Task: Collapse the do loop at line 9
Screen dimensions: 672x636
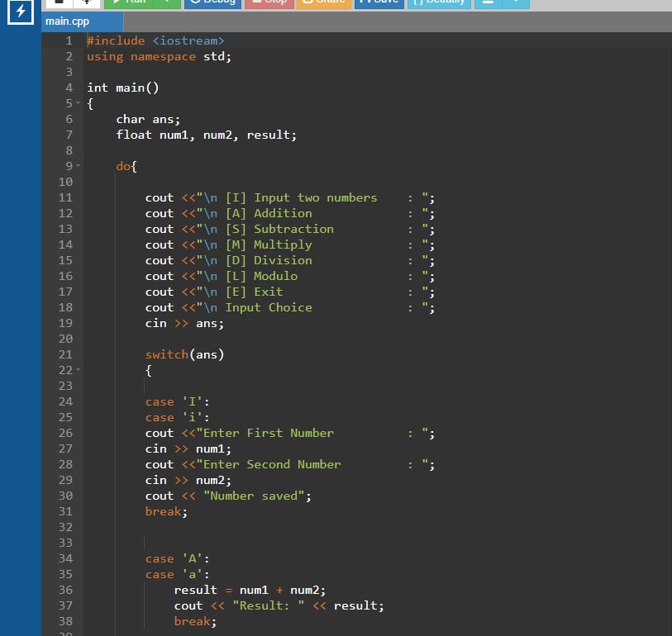Action: 79,166
